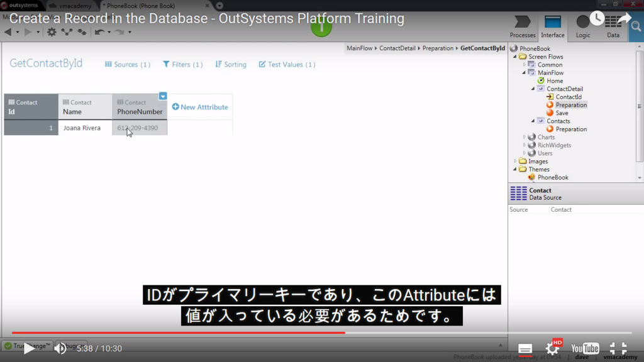The width and height of the screenshot is (644, 362).
Task: Click the Joana Rivera cell
Action: tap(85, 128)
